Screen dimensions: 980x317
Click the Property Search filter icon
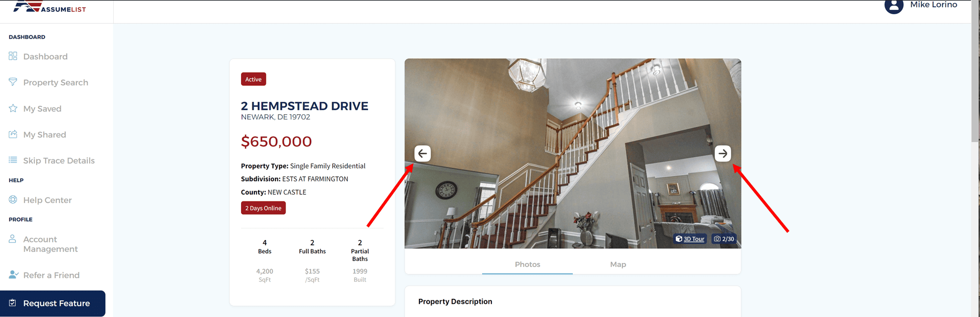click(x=13, y=82)
